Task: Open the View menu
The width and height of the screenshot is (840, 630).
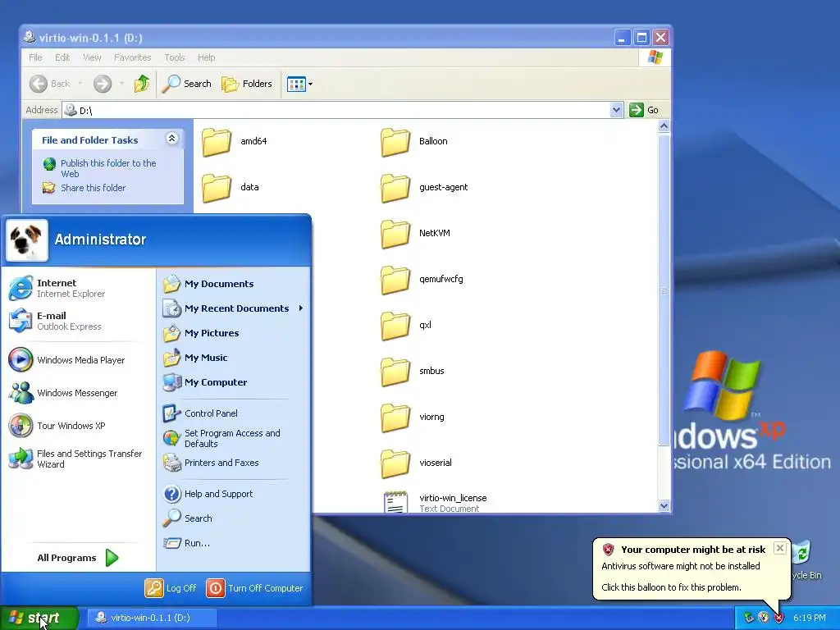Action: [x=92, y=57]
